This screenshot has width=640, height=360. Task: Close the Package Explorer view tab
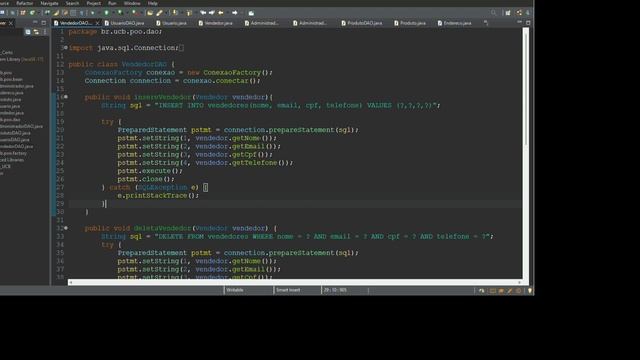click(x=11, y=23)
